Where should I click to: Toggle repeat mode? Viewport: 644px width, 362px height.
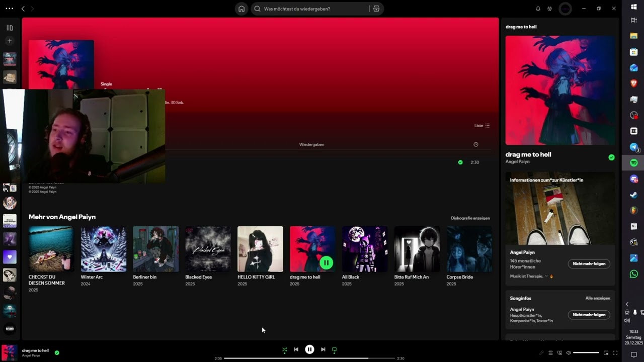[334, 349]
